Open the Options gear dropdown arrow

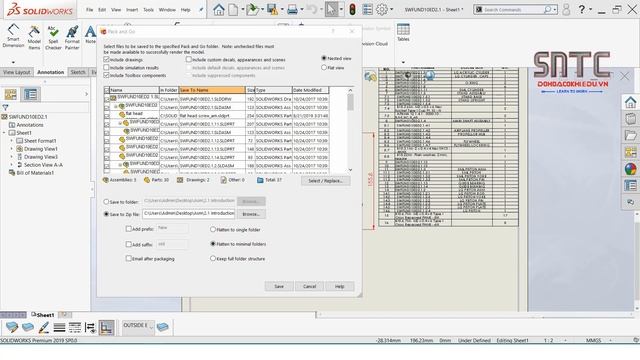[392, 9]
